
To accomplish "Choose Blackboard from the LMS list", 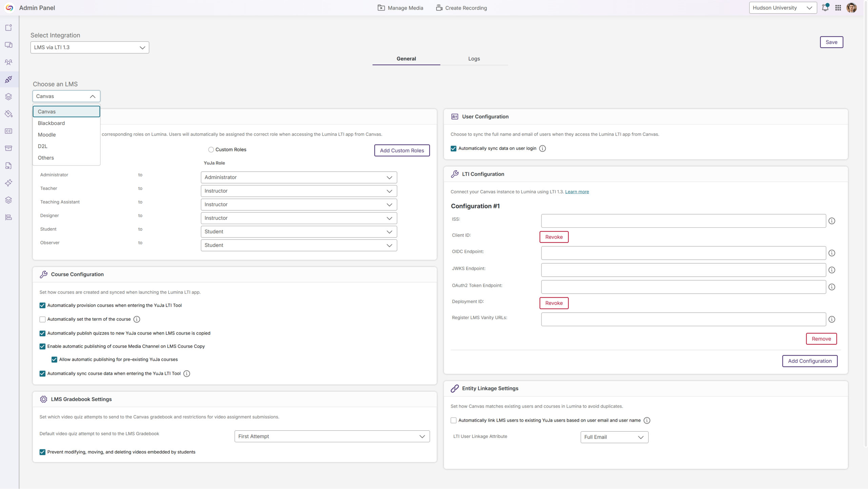I will [51, 123].
